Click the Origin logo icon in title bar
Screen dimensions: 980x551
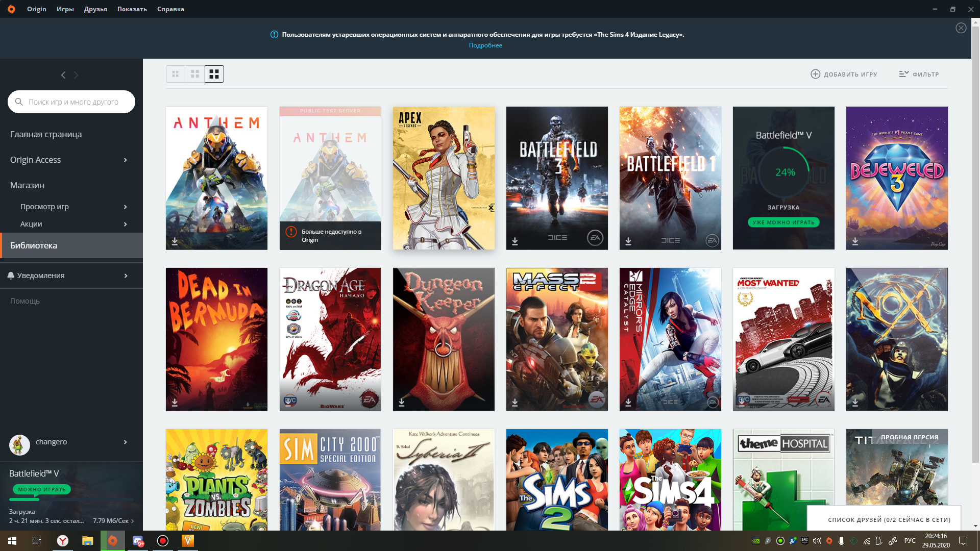11,9
